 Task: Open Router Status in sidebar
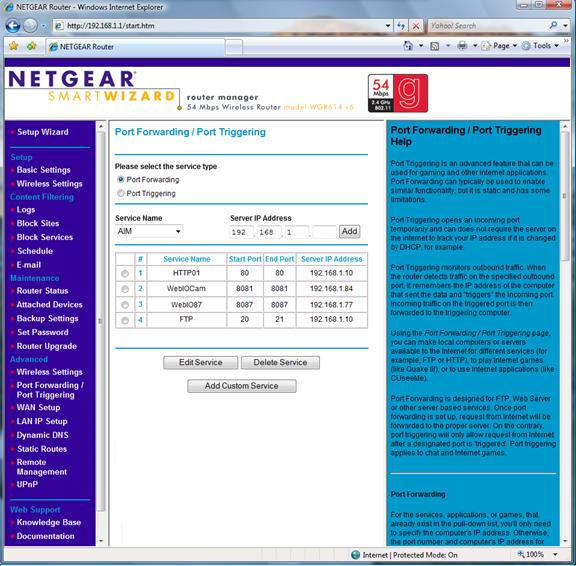pos(42,291)
